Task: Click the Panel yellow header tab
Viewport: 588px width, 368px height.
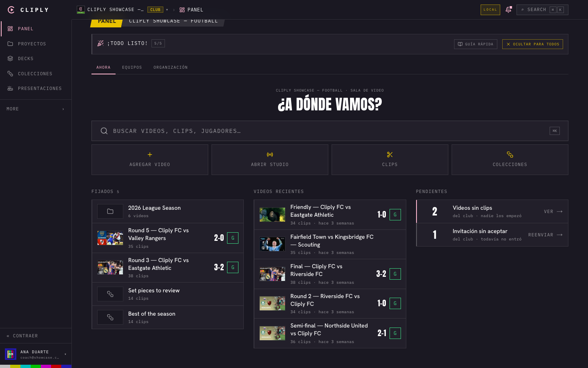Action: point(107,22)
